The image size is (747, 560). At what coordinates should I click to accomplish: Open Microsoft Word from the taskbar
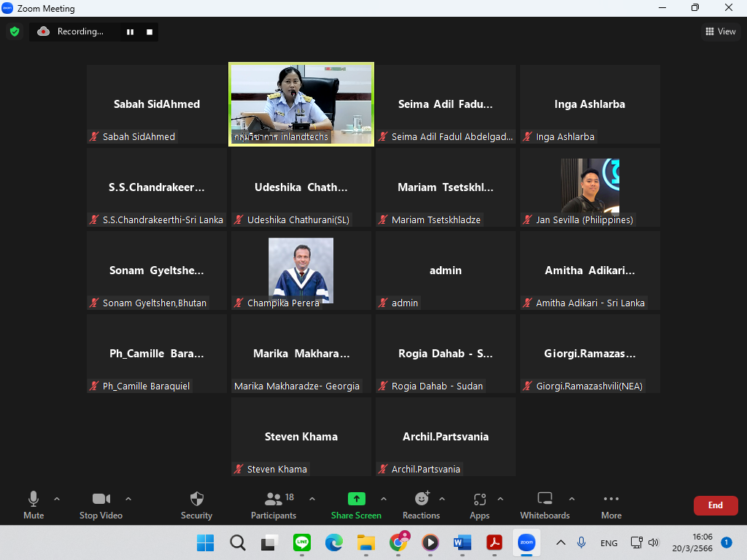tap(462, 542)
